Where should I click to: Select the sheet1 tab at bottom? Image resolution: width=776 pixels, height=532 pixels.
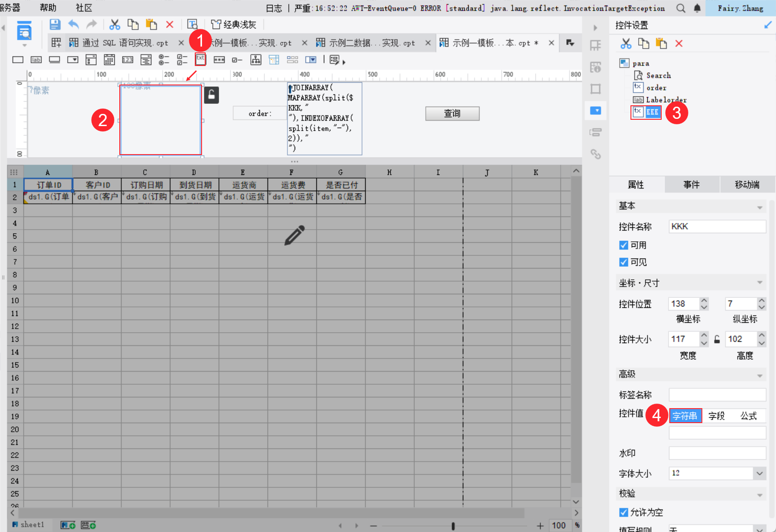[x=28, y=525]
